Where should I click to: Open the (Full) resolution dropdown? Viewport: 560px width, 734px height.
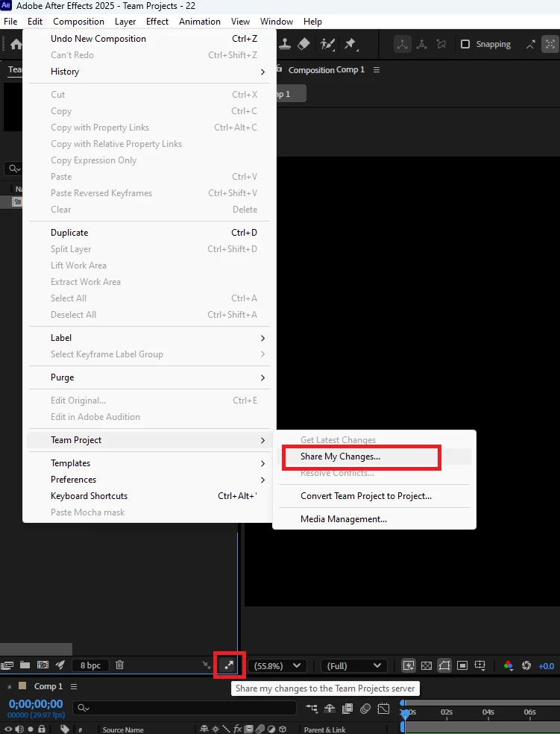tap(353, 665)
